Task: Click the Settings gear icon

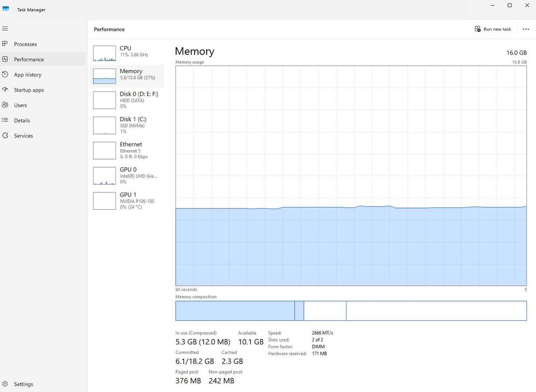Action: 5,384
